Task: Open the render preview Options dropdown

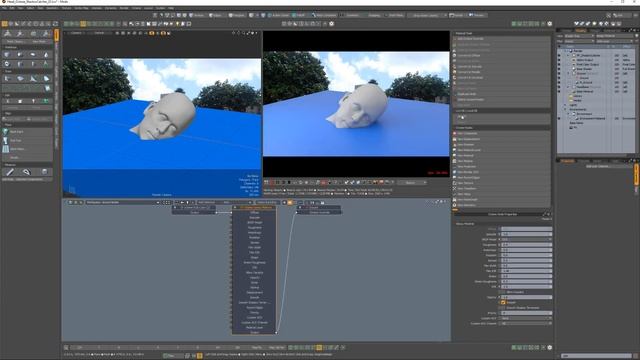Action: (412, 182)
